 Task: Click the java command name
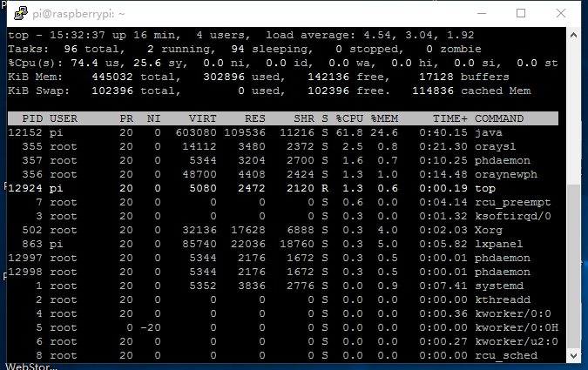489,132
